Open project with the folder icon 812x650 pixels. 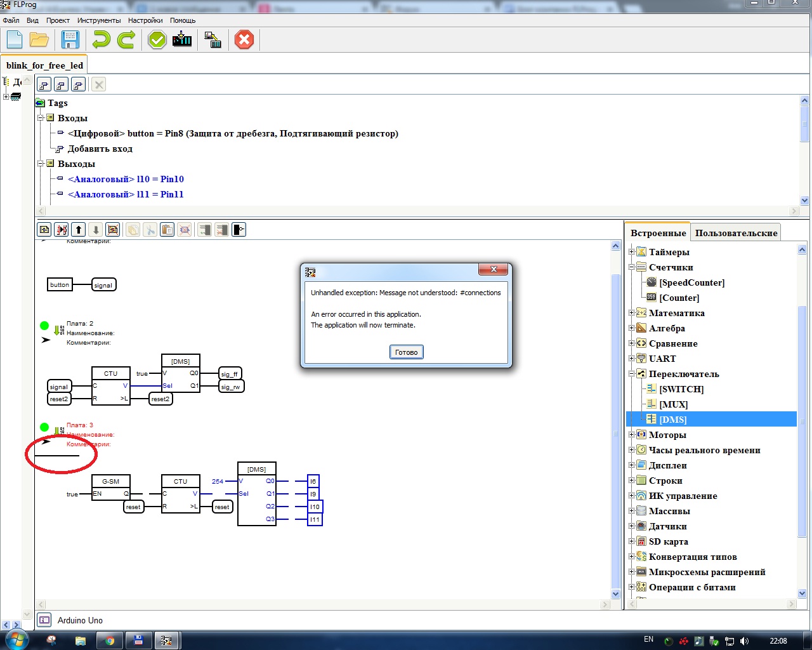click(x=39, y=40)
